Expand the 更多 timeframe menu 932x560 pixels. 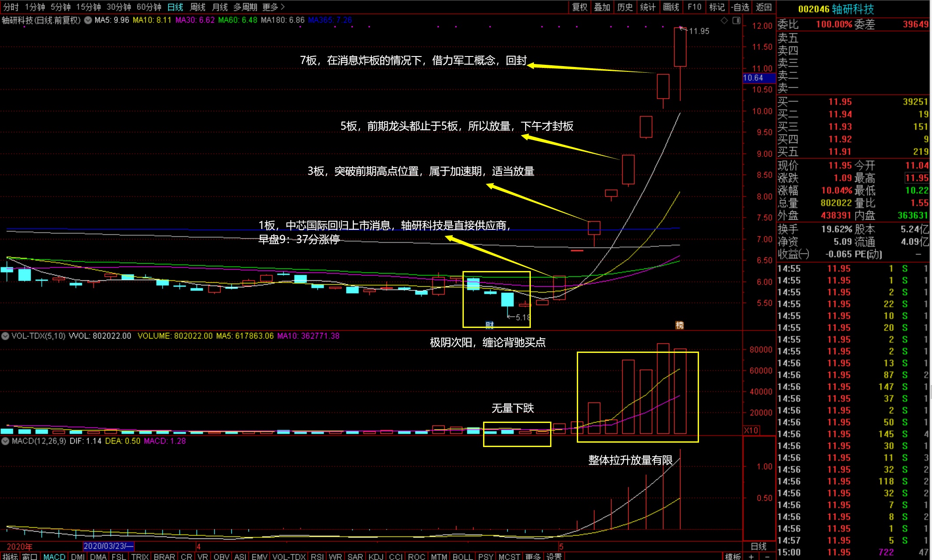point(273,7)
